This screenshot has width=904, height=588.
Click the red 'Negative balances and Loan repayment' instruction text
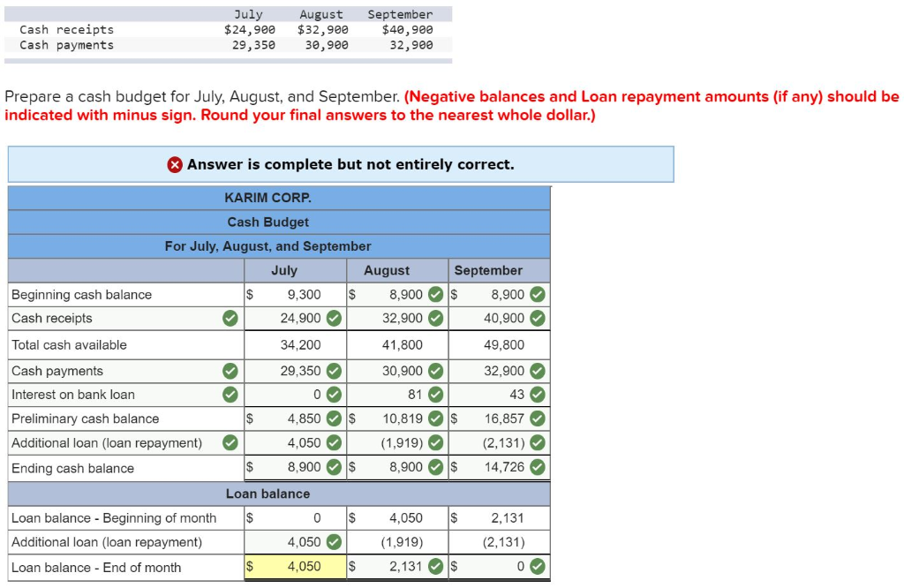coord(453,105)
